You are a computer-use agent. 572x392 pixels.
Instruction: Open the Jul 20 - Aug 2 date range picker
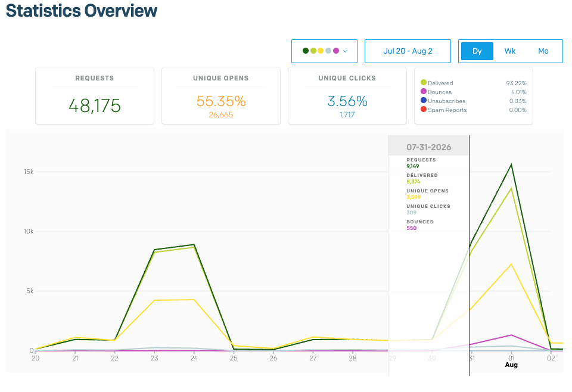click(x=408, y=51)
